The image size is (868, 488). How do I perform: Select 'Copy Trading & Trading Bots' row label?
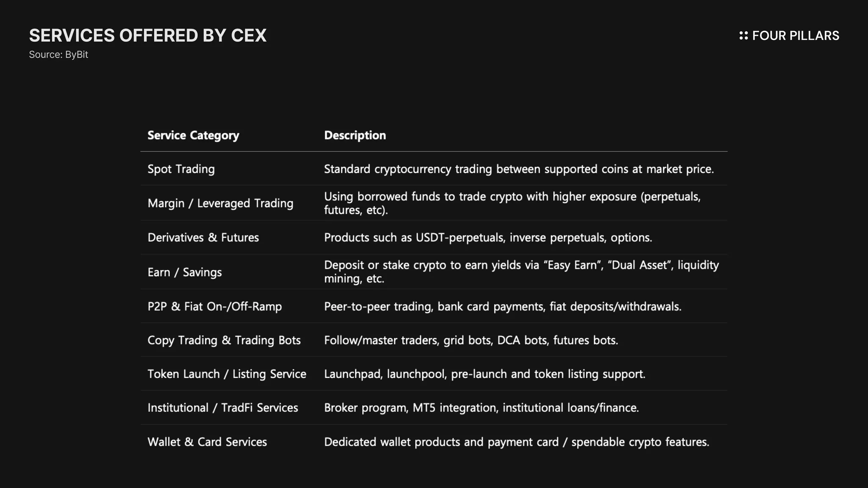pos(224,340)
